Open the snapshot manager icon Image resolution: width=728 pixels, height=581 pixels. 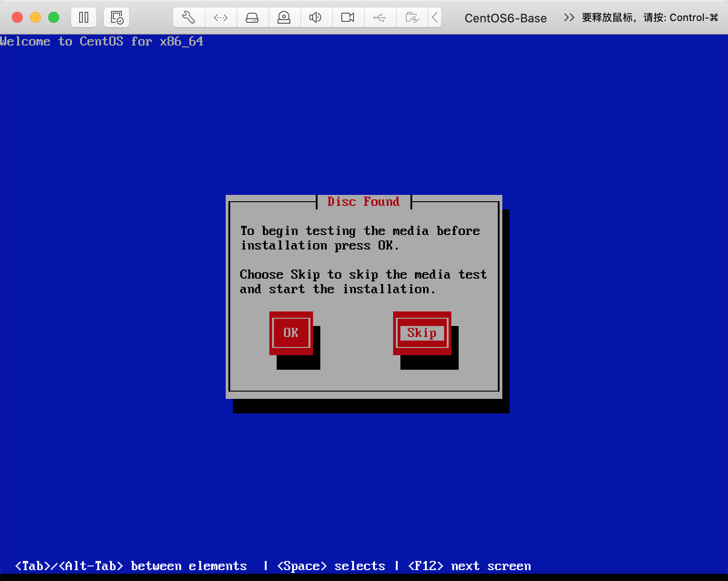coord(117,18)
